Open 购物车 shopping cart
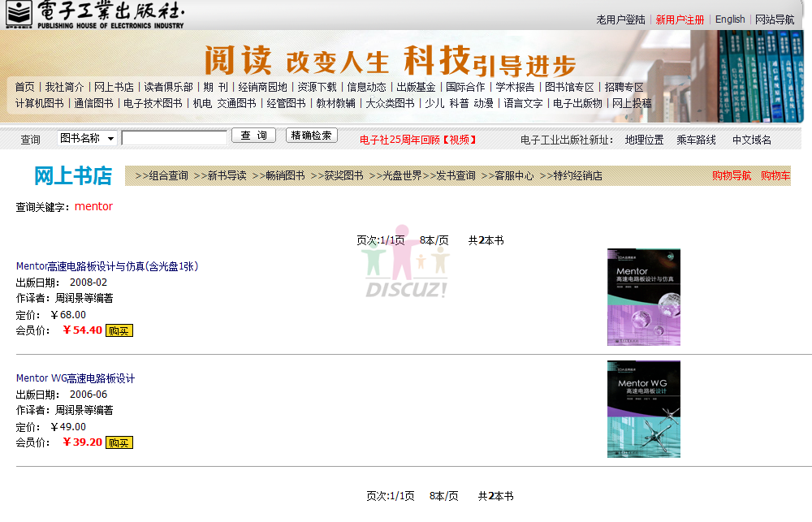The image size is (812, 522). pyautogui.click(x=775, y=175)
